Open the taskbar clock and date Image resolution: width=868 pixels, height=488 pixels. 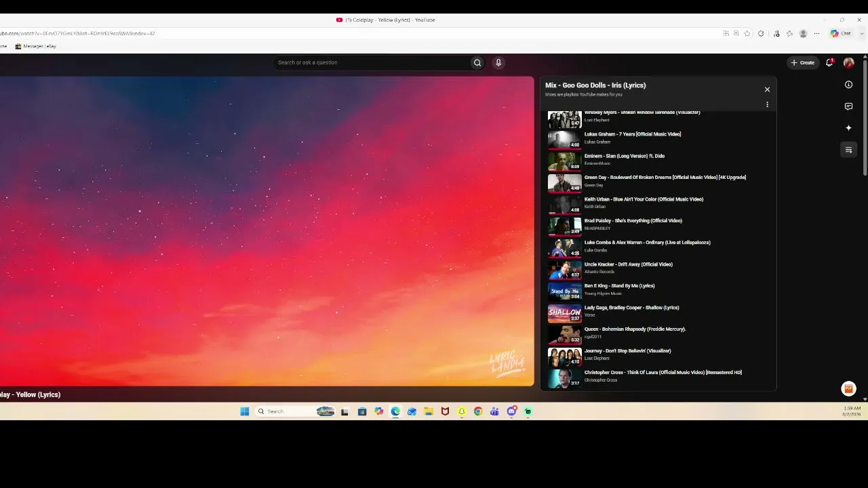tap(852, 411)
